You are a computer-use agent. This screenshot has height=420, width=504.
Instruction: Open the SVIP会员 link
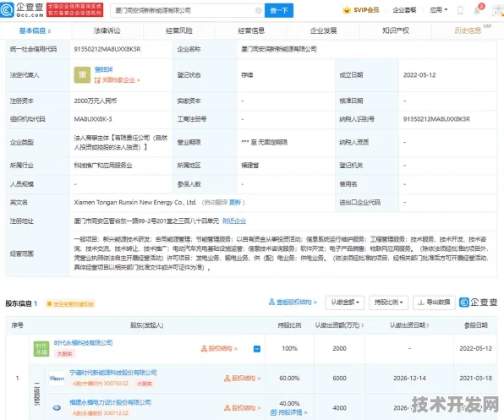(x=366, y=10)
